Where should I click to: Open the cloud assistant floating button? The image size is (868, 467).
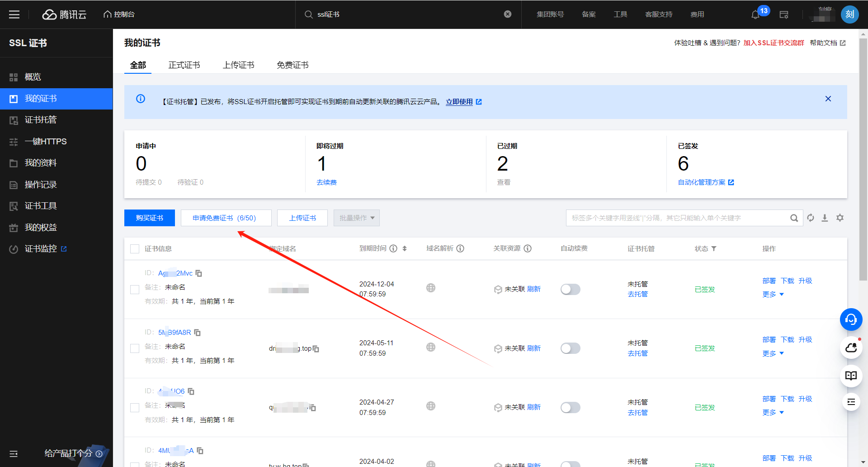pyautogui.click(x=851, y=348)
